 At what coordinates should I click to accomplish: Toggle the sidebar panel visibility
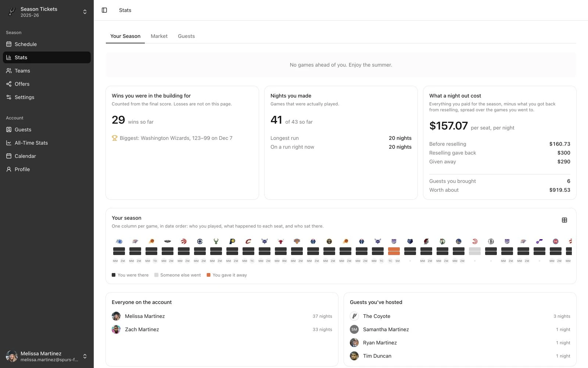click(x=104, y=10)
